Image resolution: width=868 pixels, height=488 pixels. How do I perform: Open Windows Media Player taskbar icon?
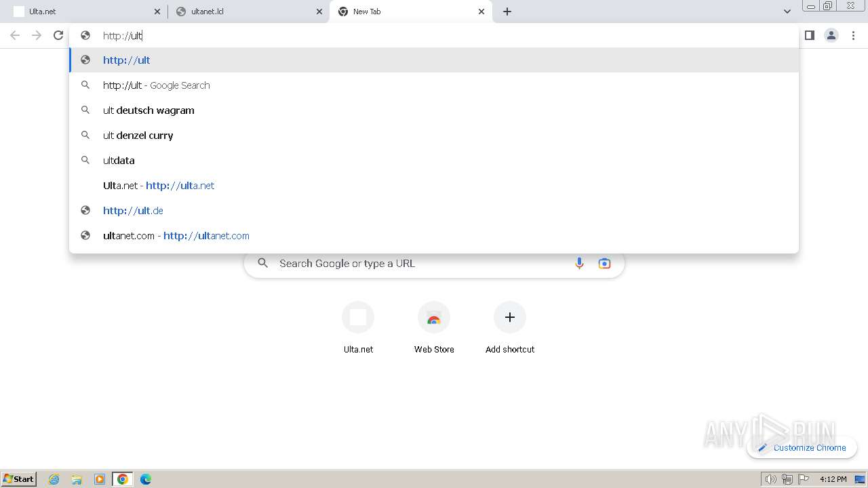pos(100,479)
